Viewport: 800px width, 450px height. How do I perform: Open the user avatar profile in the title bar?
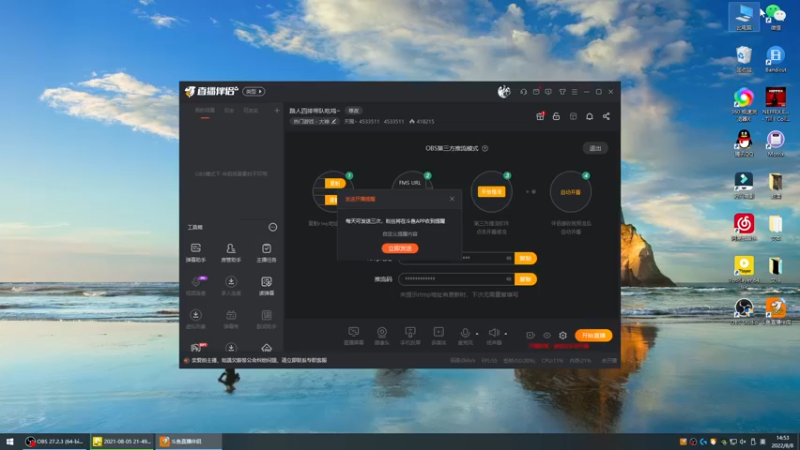[x=504, y=92]
